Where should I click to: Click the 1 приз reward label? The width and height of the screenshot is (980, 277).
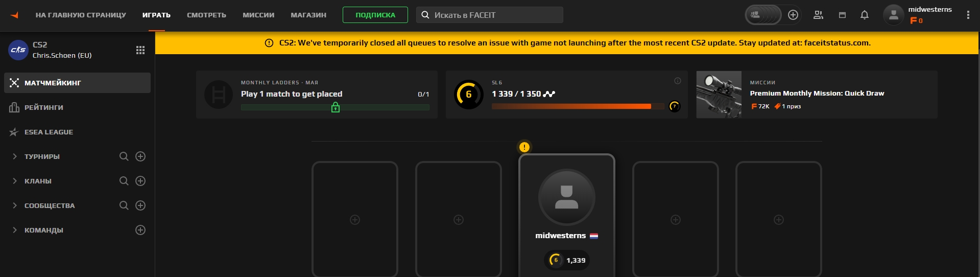[787, 106]
